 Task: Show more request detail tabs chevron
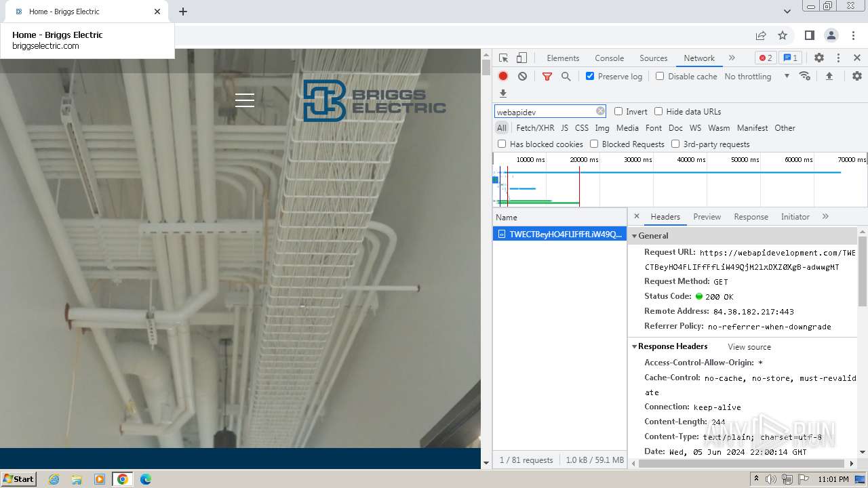coord(825,216)
